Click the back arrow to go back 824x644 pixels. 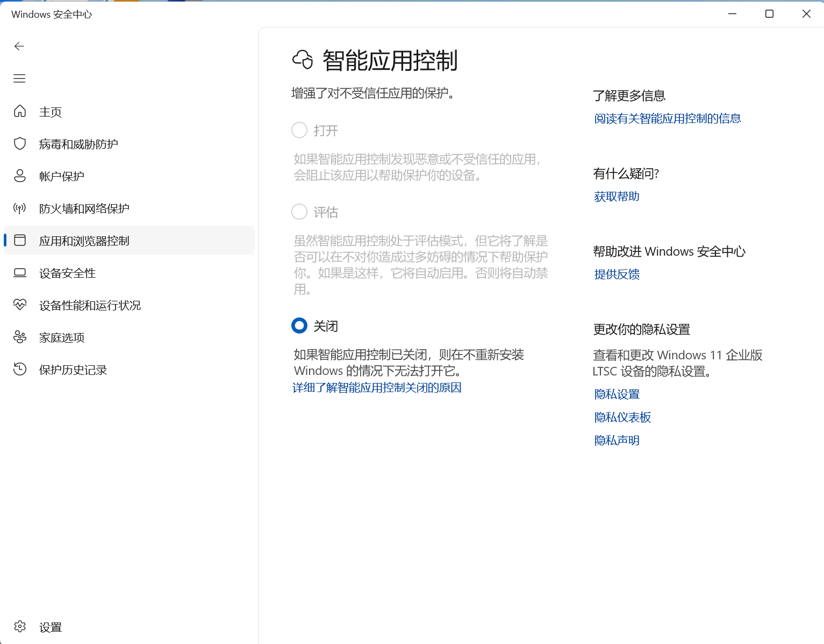(x=19, y=46)
